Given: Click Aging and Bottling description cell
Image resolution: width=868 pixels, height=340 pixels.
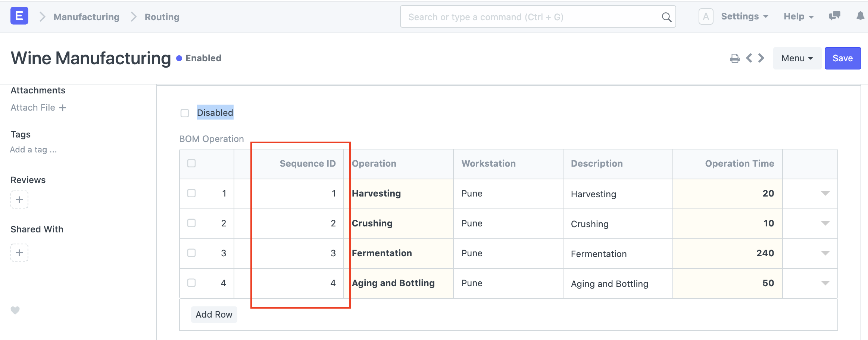Looking at the screenshot, I should click(x=618, y=283).
